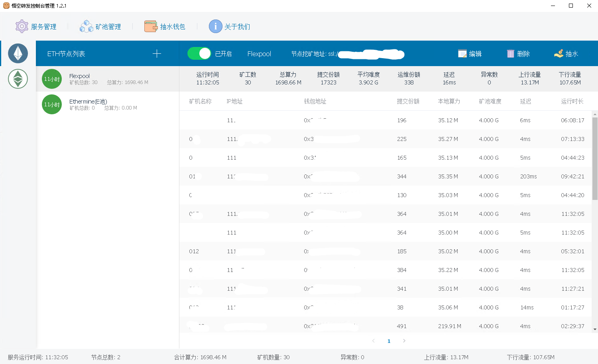
Task: Click 合计算力 in status bar
Action: click(x=200, y=357)
